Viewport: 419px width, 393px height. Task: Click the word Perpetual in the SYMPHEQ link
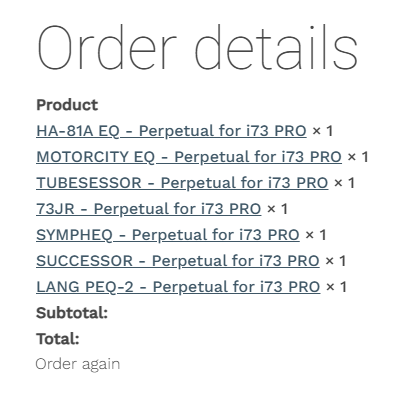(169, 235)
